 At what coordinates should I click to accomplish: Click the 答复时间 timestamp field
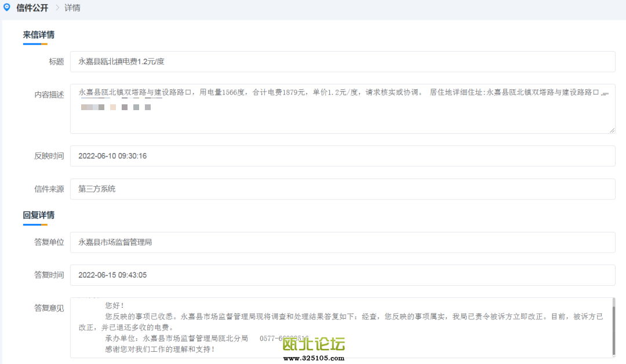(342, 275)
